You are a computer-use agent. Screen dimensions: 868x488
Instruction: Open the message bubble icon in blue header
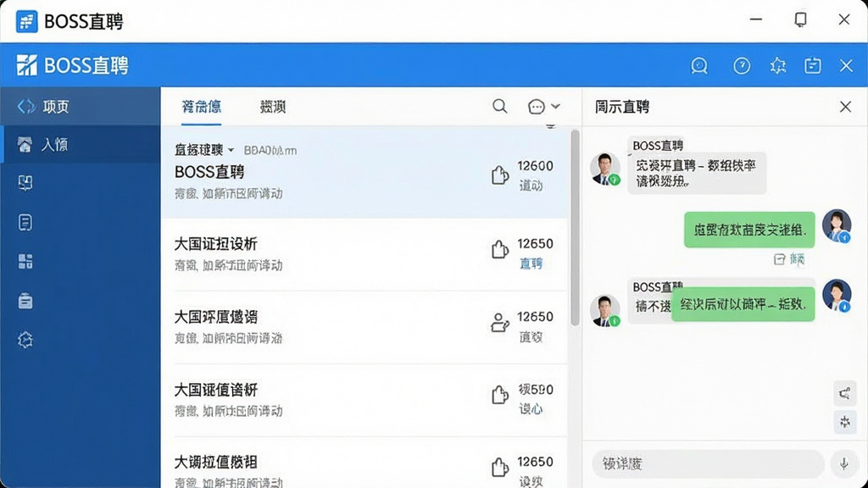tap(699, 66)
